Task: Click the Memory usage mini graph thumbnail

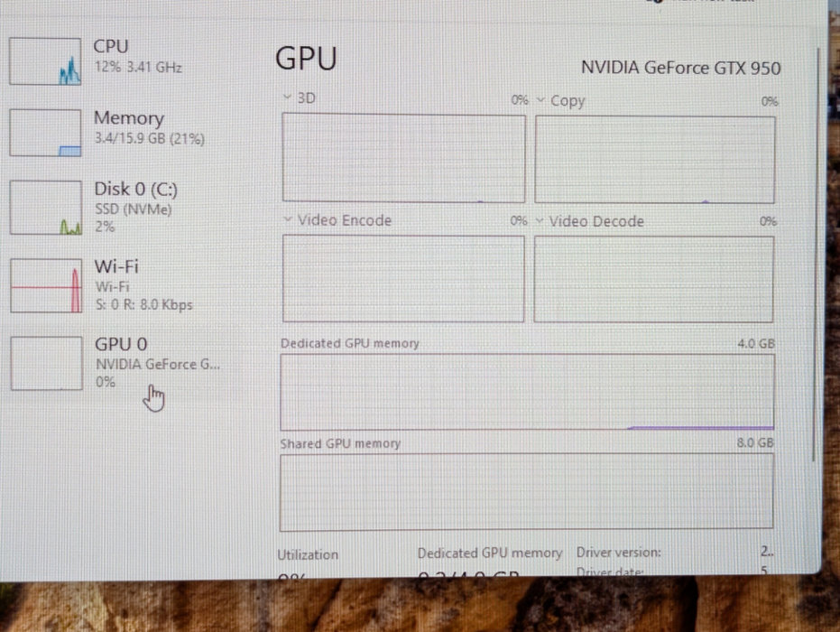Action: click(x=45, y=133)
